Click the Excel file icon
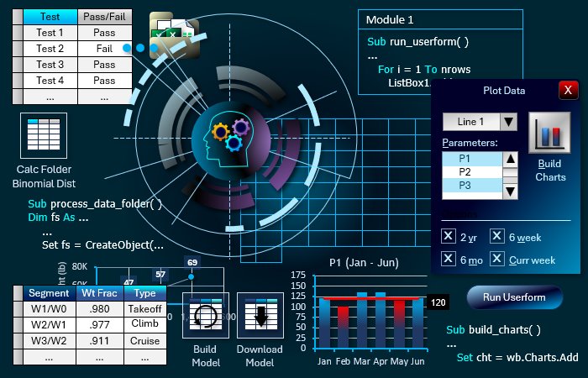This screenshot has height=378, width=588. pos(174,37)
